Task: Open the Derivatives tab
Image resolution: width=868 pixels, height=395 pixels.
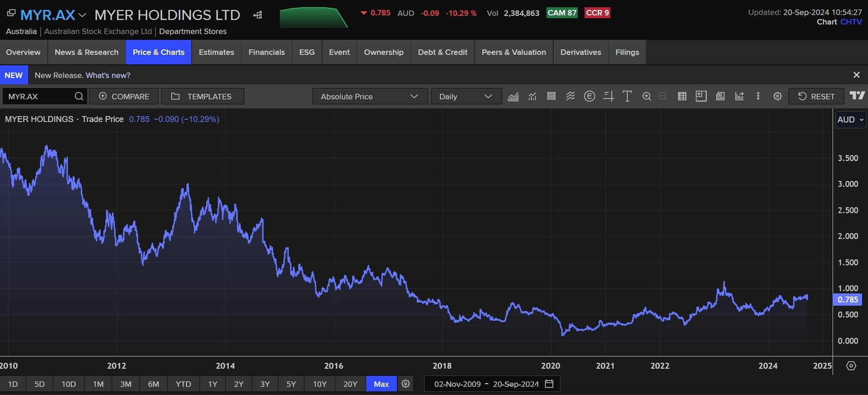Action: tap(581, 52)
